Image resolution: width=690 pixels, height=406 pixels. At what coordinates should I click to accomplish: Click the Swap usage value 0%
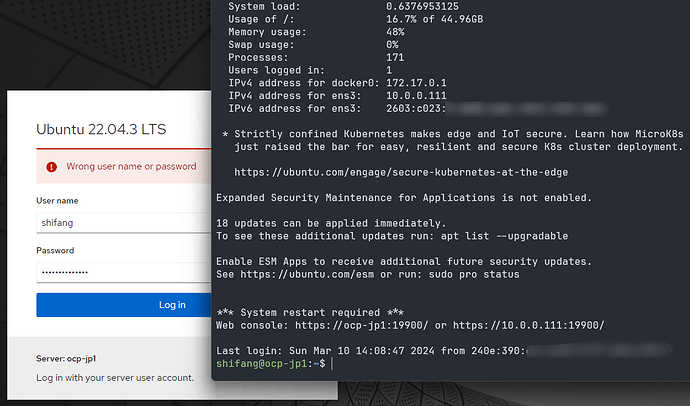(392, 45)
